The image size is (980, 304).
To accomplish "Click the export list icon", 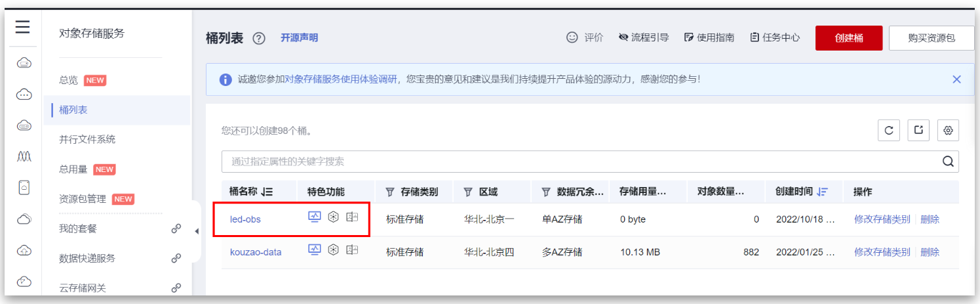I will [918, 130].
